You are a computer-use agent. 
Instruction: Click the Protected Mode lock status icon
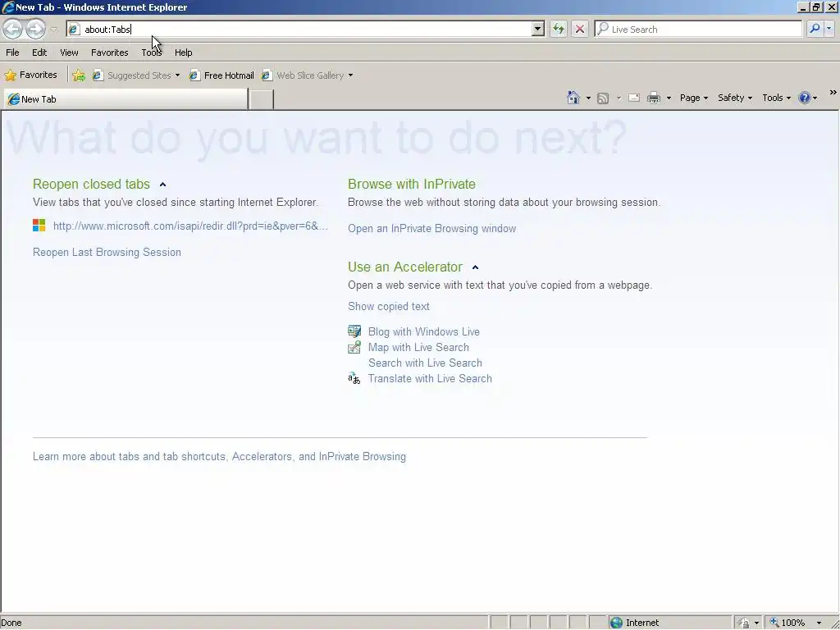click(743, 623)
